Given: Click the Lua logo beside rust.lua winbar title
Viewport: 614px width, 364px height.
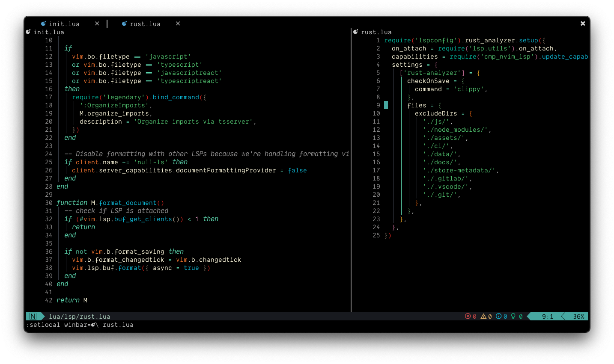Looking at the screenshot, I should pos(355,32).
